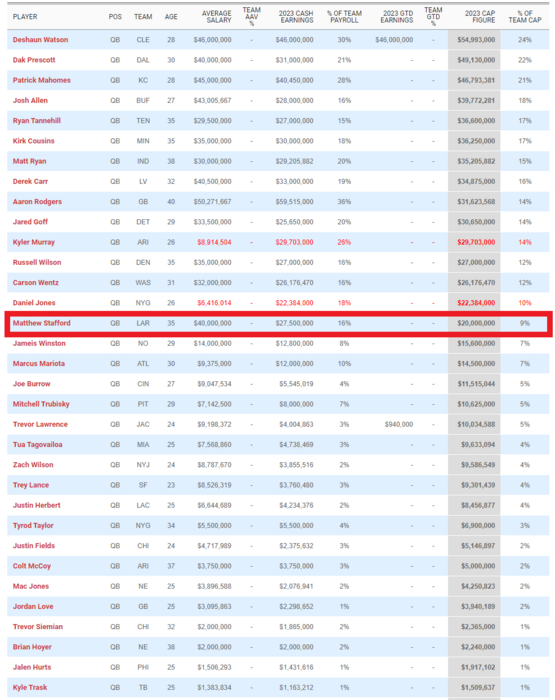Click Joe Burrow's $11,515,044 cap figure
The height and width of the screenshot is (700, 555).
476,383
